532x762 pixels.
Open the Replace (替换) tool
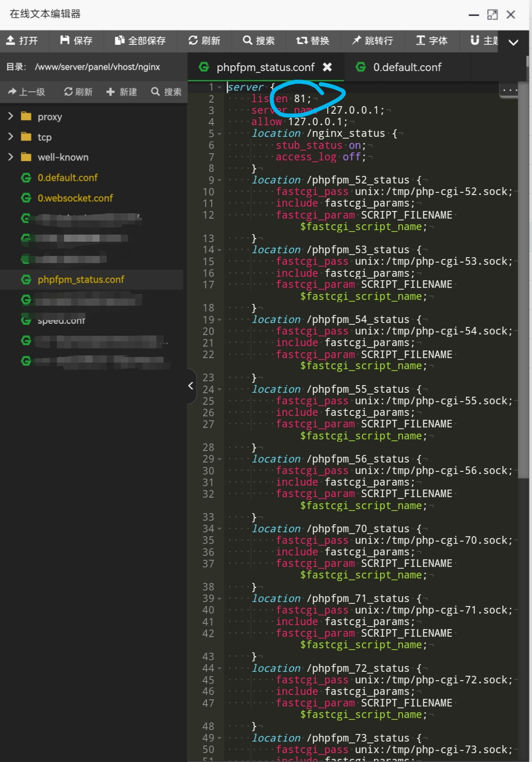(x=312, y=41)
